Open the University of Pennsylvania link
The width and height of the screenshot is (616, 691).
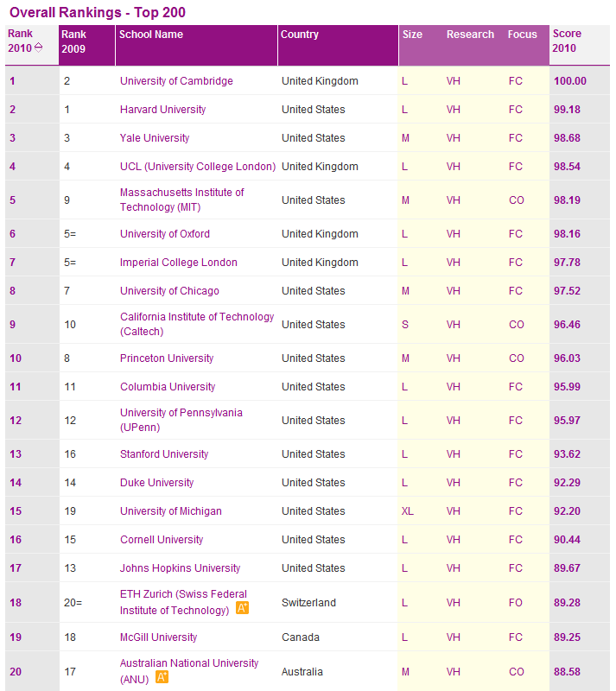181,420
